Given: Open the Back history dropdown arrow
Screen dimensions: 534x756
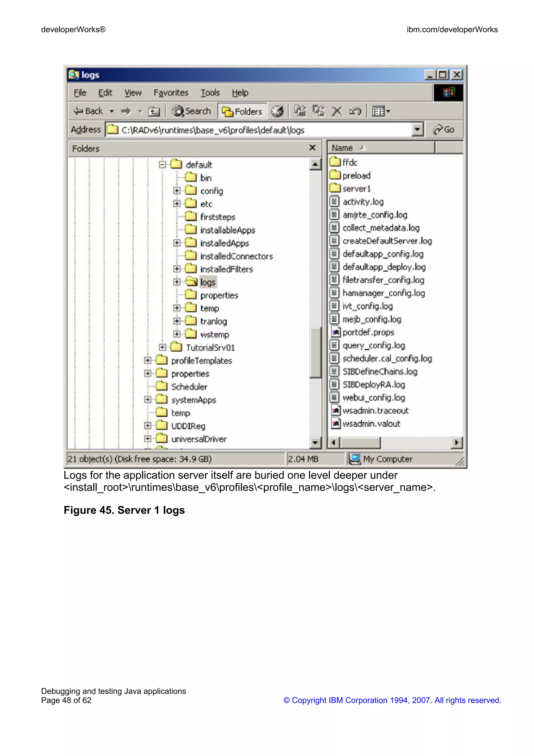Looking at the screenshot, I should tap(112, 112).
